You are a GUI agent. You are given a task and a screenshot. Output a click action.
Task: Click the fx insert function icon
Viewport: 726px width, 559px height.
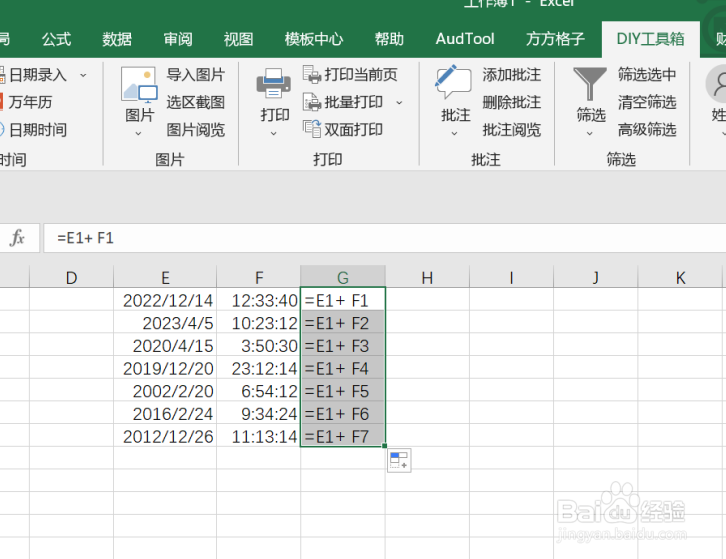(x=17, y=238)
